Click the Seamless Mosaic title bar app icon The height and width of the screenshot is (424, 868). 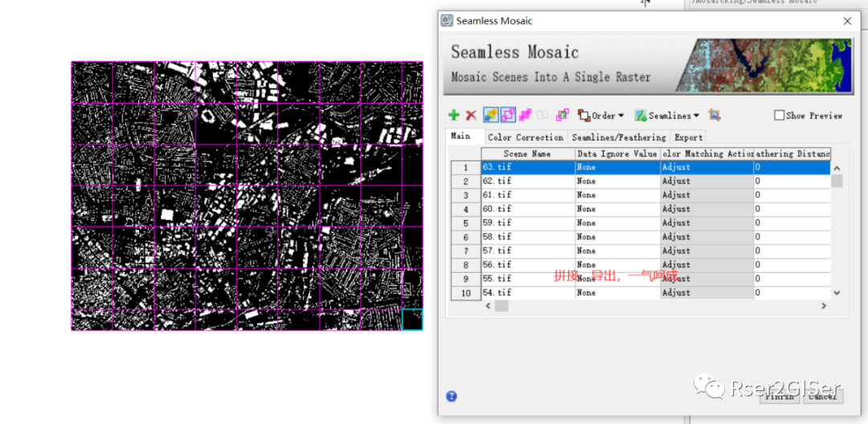446,21
